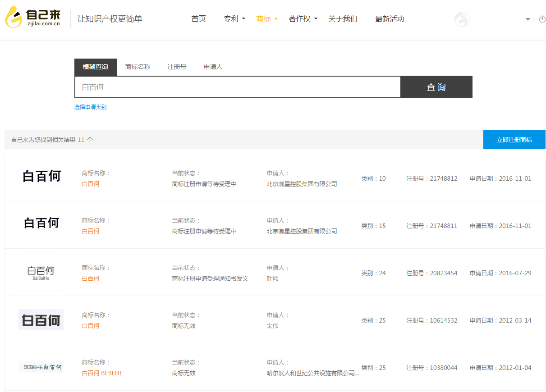Click status 商标注册申请受理通知书发文

point(210,278)
